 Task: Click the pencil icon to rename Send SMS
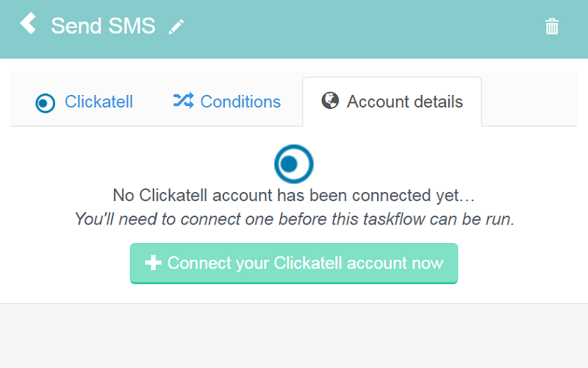176,27
